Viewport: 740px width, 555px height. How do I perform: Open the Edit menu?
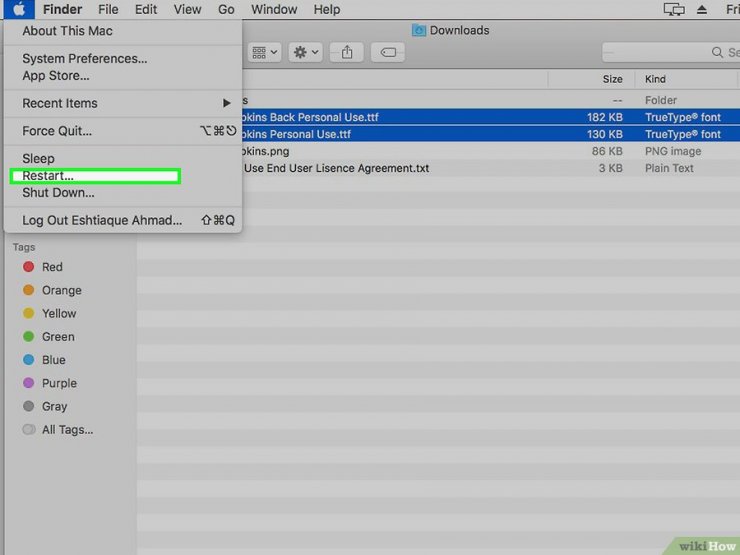pyautogui.click(x=146, y=9)
